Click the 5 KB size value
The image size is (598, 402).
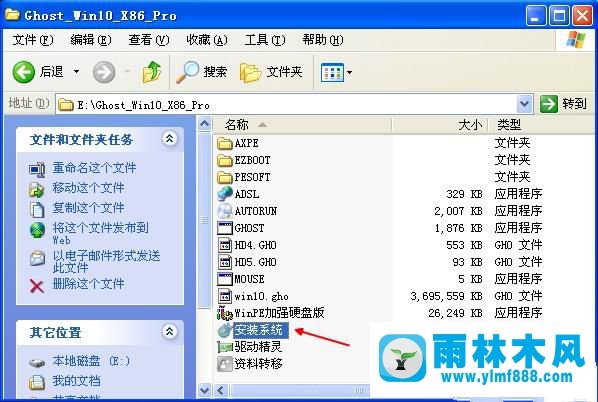pyautogui.click(x=470, y=280)
